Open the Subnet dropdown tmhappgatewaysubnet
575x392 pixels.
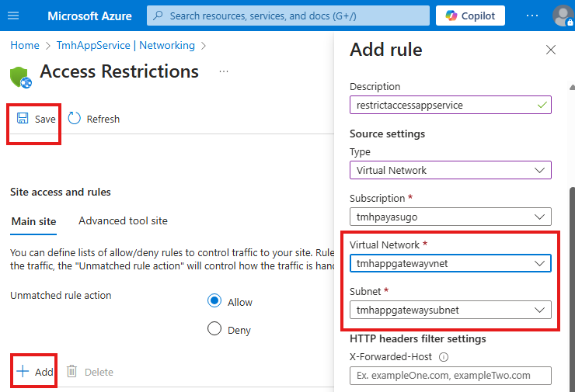click(x=451, y=310)
